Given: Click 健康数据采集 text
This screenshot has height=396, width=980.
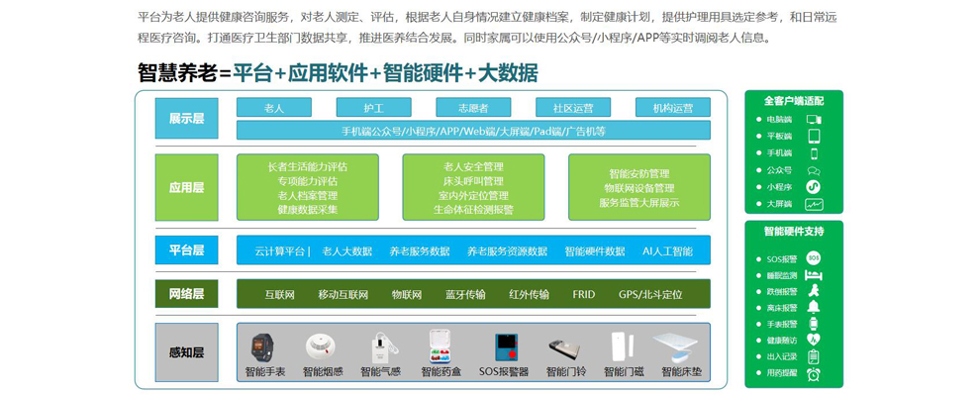Looking at the screenshot, I should click(308, 209).
